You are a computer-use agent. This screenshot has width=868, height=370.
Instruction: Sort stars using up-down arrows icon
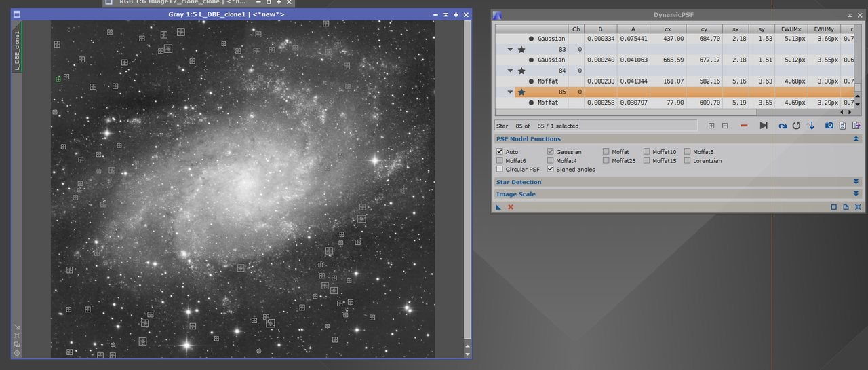click(x=810, y=126)
